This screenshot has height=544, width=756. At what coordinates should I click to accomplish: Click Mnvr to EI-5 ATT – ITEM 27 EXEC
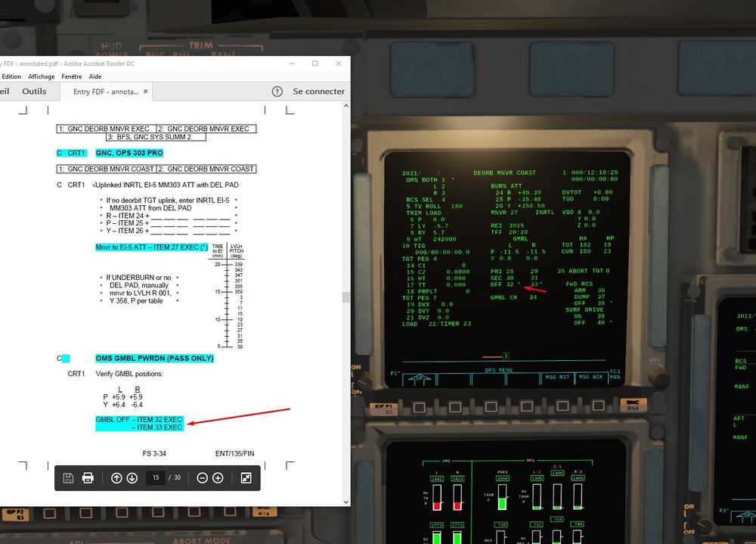click(x=151, y=247)
